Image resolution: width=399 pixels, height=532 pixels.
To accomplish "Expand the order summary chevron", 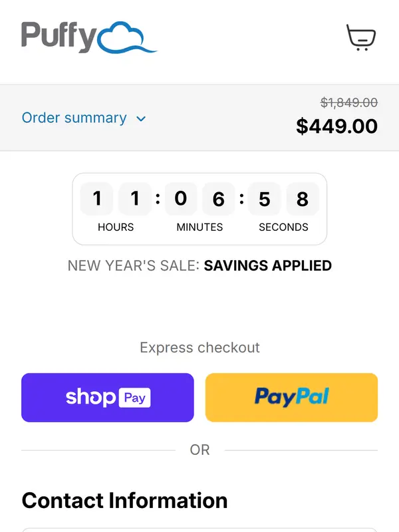I will [141, 119].
